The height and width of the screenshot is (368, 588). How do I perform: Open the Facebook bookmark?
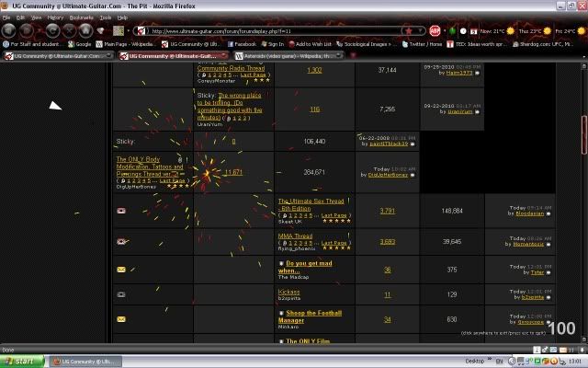242,44
